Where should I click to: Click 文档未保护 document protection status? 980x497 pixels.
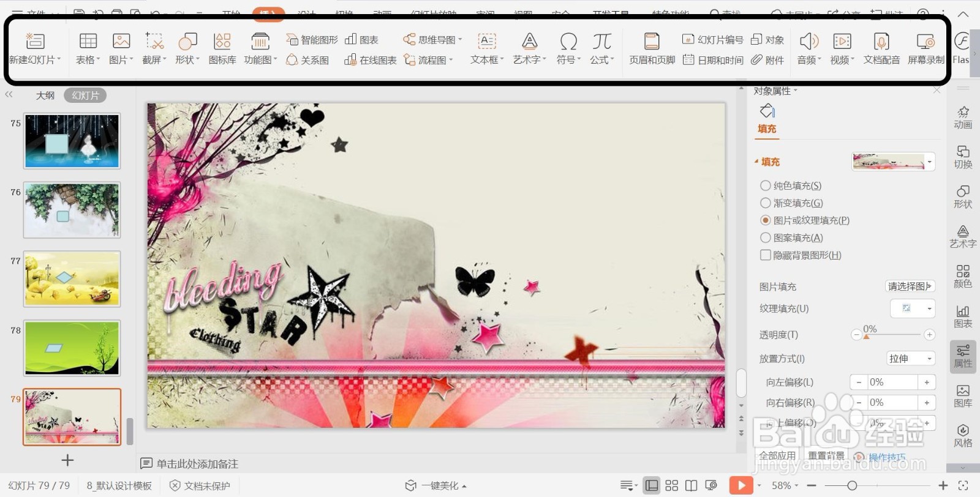tap(200, 485)
